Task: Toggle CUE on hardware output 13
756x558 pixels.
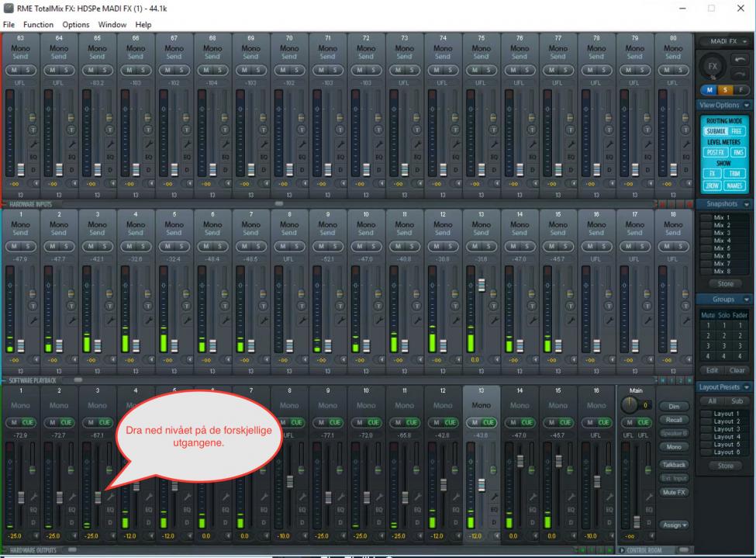Action: 488,423
